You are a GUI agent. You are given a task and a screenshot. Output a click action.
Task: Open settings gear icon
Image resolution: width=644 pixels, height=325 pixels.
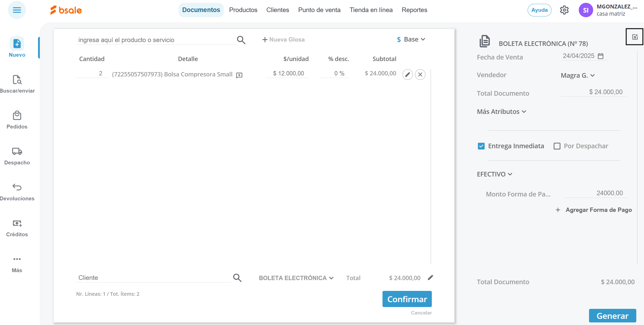pyautogui.click(x=564, y=10)
